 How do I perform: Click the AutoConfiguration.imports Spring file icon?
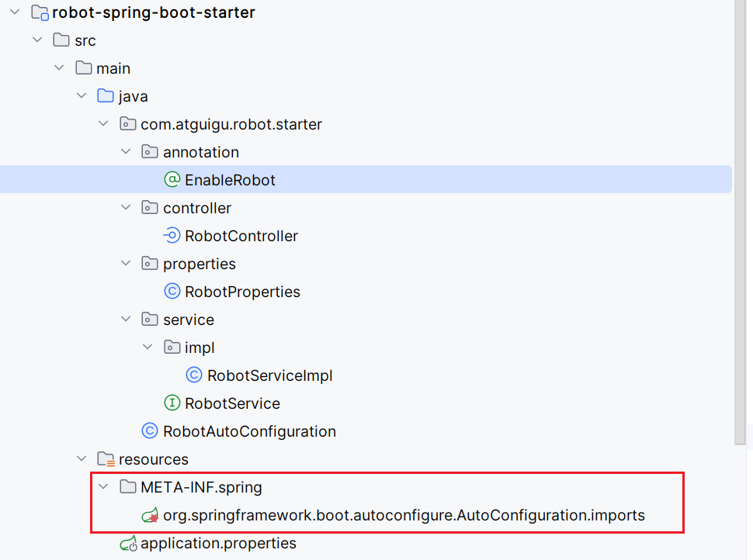(x=150, y=515)
